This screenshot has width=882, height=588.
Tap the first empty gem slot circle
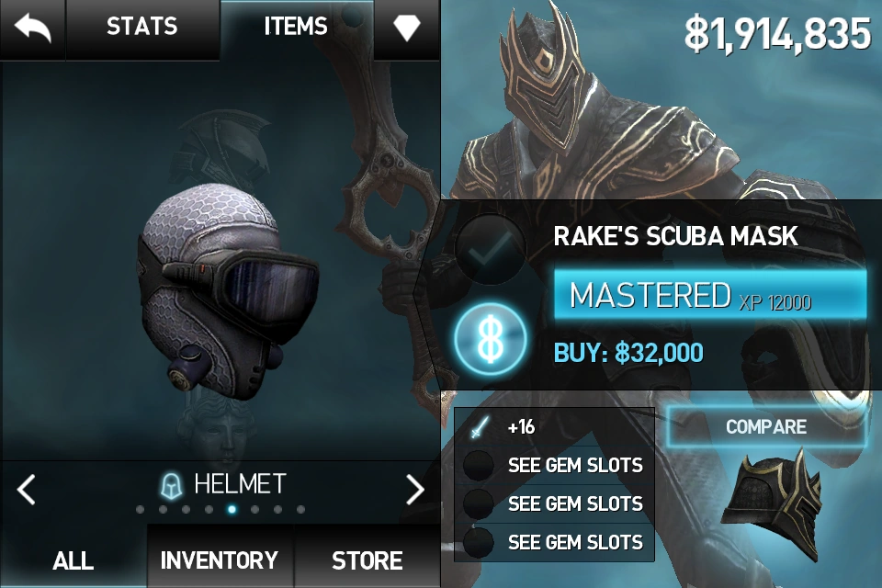pos(478,465)
